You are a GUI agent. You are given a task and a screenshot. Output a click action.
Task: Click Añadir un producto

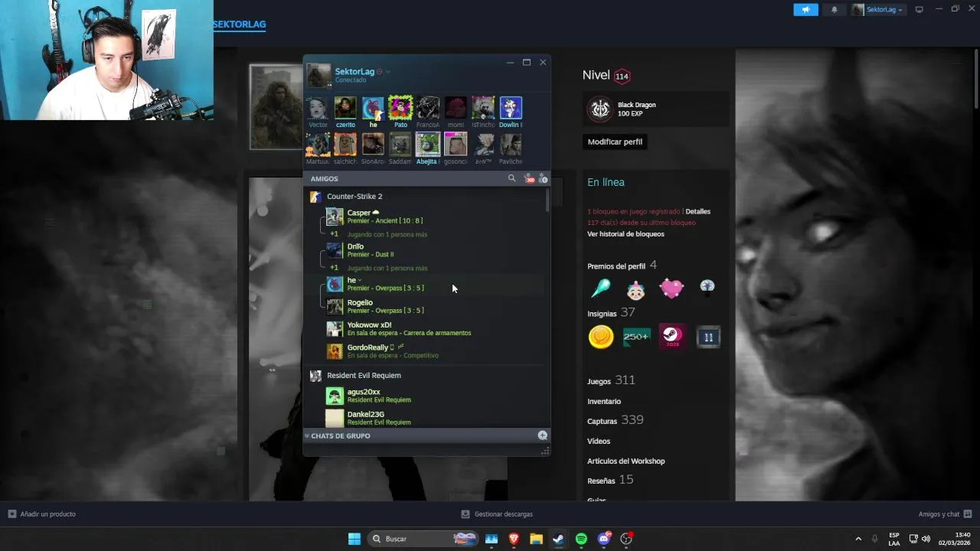tap(42, 514)
